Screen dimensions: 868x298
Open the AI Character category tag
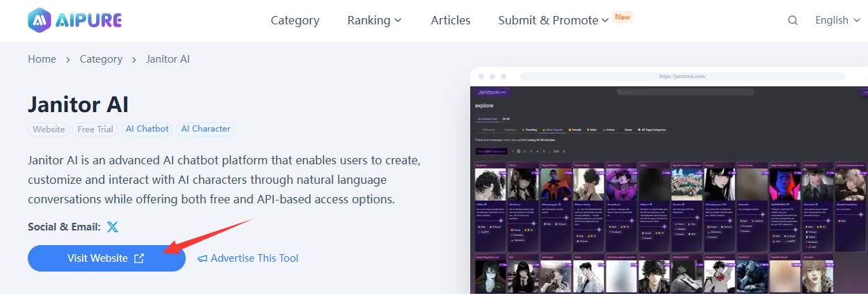pos(206,129)
